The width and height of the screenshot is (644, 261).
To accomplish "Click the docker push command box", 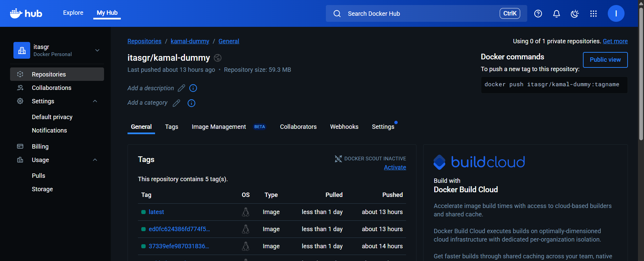I will click(x=554, y=85).
